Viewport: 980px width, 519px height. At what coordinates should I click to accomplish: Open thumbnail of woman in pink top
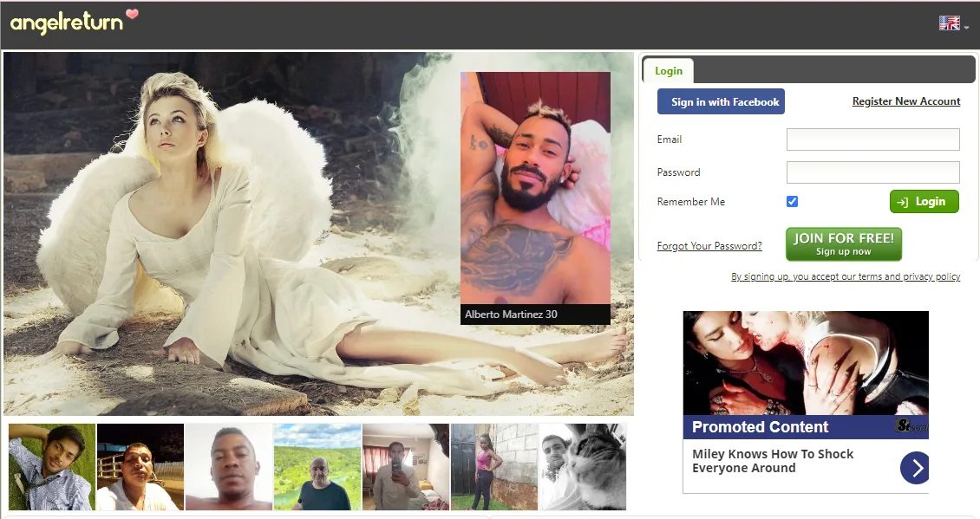point(494,467)
